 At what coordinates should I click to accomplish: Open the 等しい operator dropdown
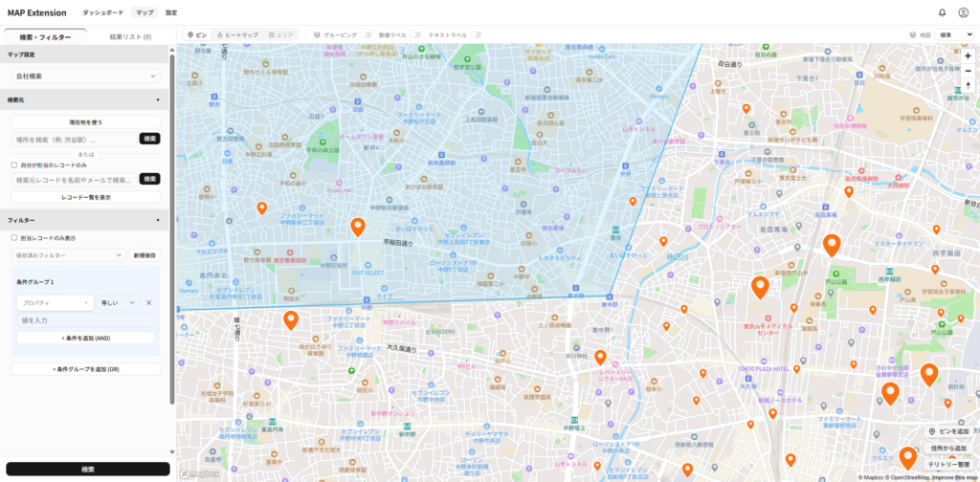[x=118, y=303]
